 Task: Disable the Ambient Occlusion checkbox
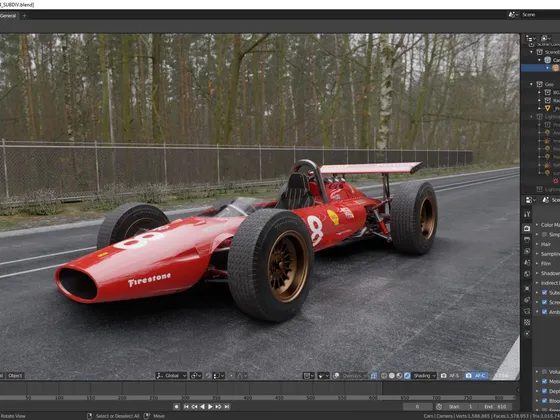click(544, 312)
